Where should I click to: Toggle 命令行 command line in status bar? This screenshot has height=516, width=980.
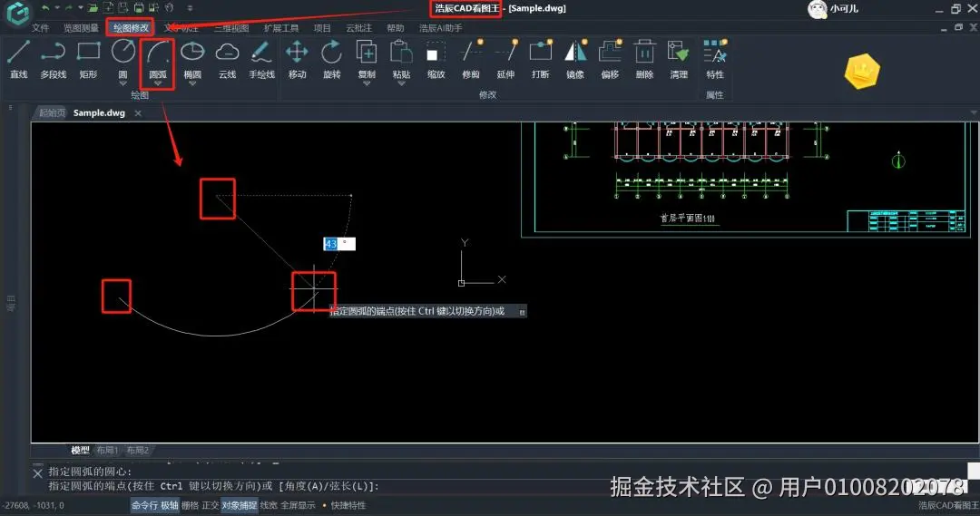tap(144, 505)
